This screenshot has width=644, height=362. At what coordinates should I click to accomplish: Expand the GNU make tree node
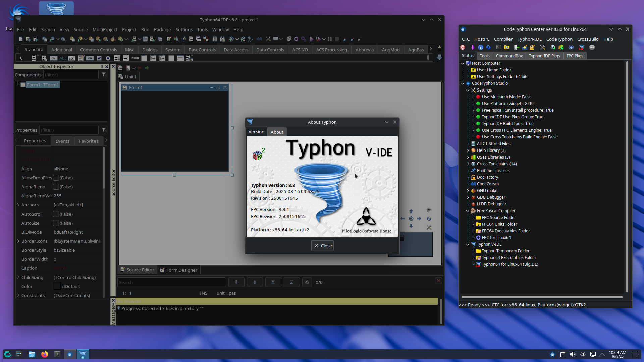click(468, 191)
